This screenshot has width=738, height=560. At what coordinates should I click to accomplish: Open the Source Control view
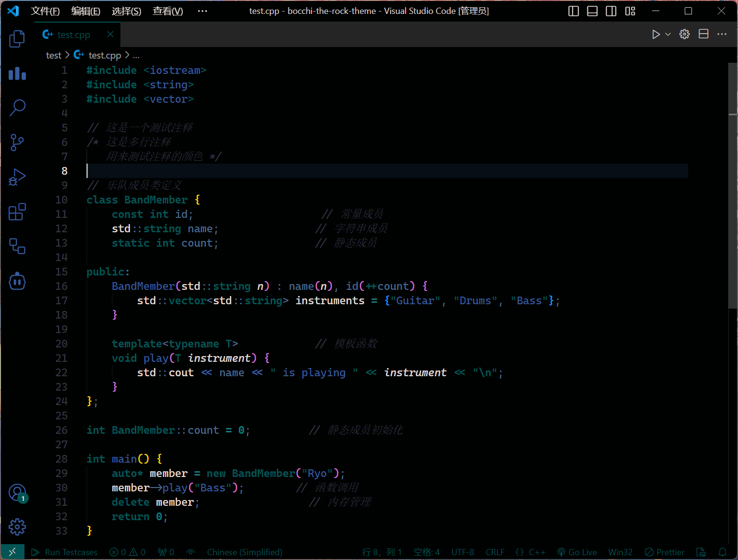[x=17, y=142]
